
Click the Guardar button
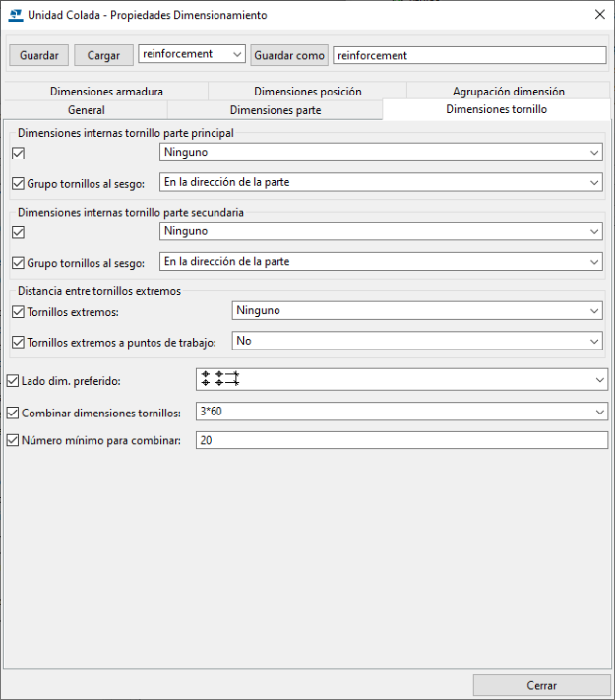38,55
